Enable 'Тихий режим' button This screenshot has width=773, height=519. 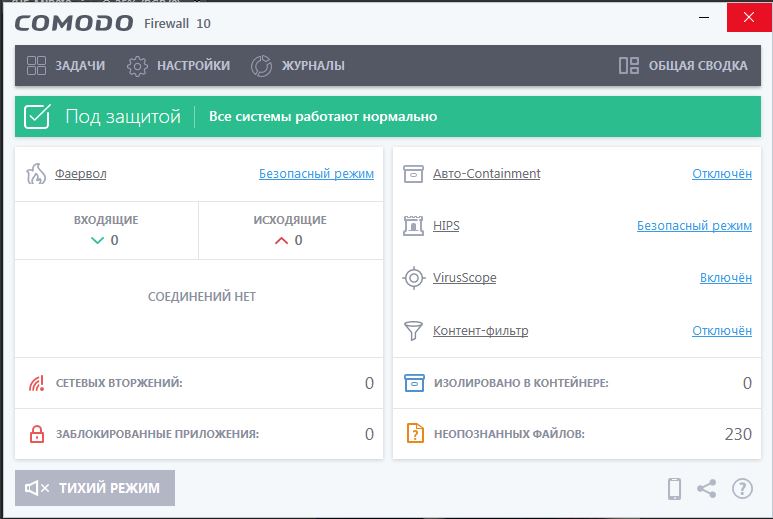point(94,488)
